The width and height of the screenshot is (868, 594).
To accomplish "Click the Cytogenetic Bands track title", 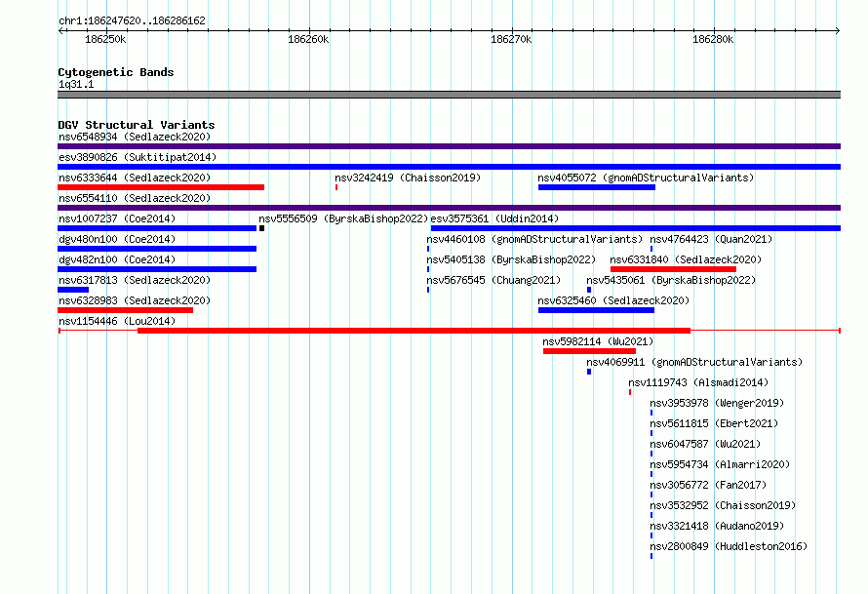I will [116, 72].
